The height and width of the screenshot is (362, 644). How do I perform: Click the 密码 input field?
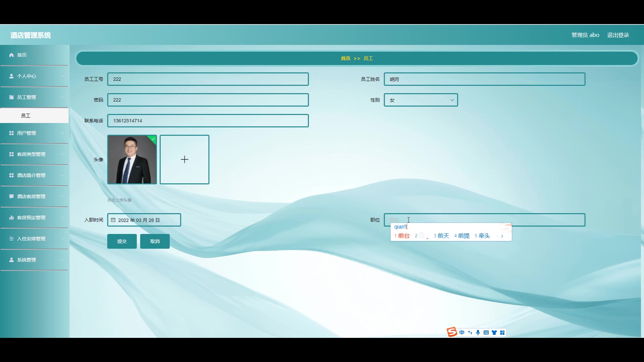point(208,100)
